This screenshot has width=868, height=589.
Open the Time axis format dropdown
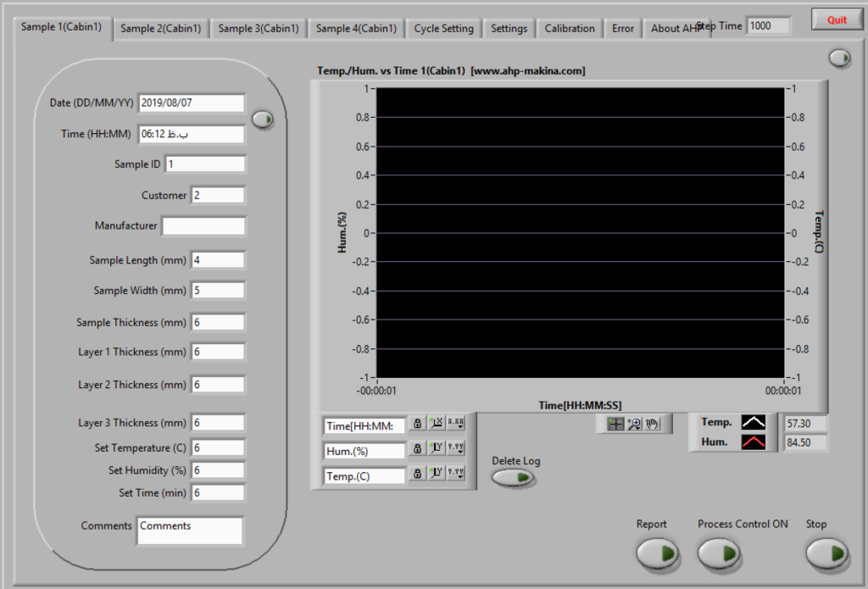[x=456, y=424]
